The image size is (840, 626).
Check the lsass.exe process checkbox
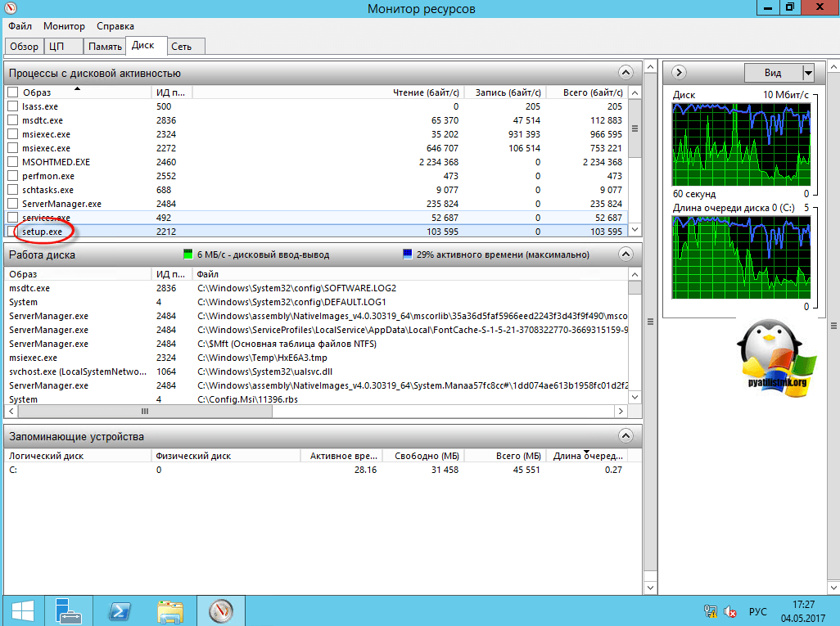point(12,106)
